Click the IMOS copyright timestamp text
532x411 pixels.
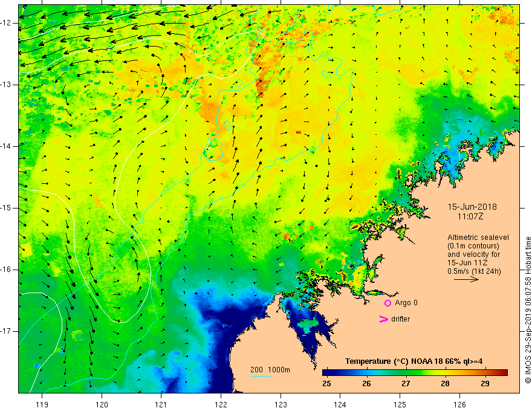pyautogui.click(x=528, y=310)
